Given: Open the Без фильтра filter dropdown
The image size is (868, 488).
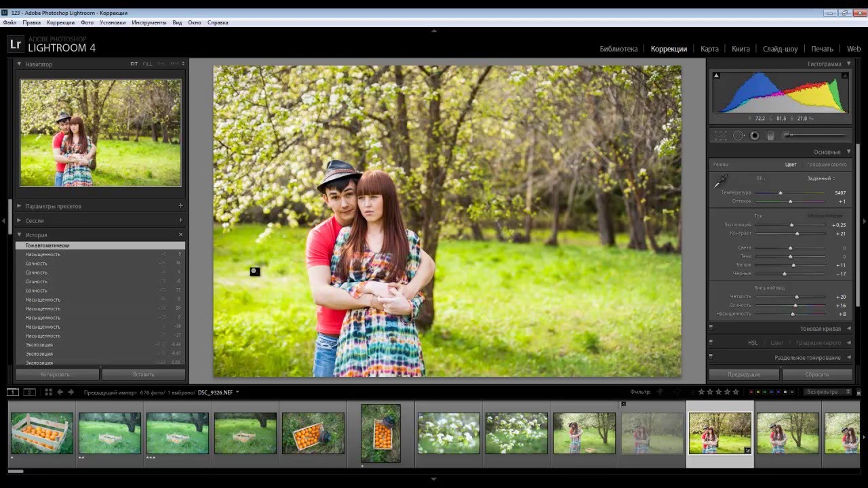Looking at the screenshot, I should 827,392.
